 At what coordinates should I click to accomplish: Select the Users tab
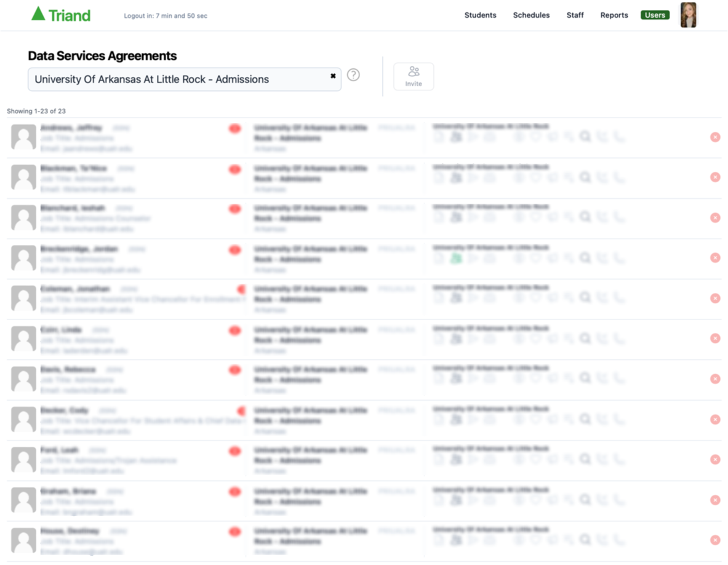[655, 15]
